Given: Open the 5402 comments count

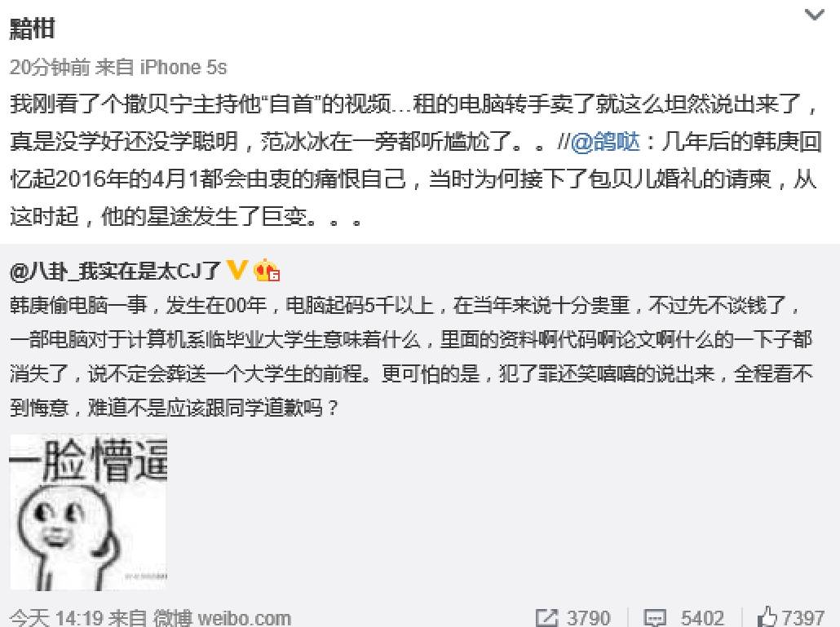Looking at the screenshot, I should pos(702,618).
